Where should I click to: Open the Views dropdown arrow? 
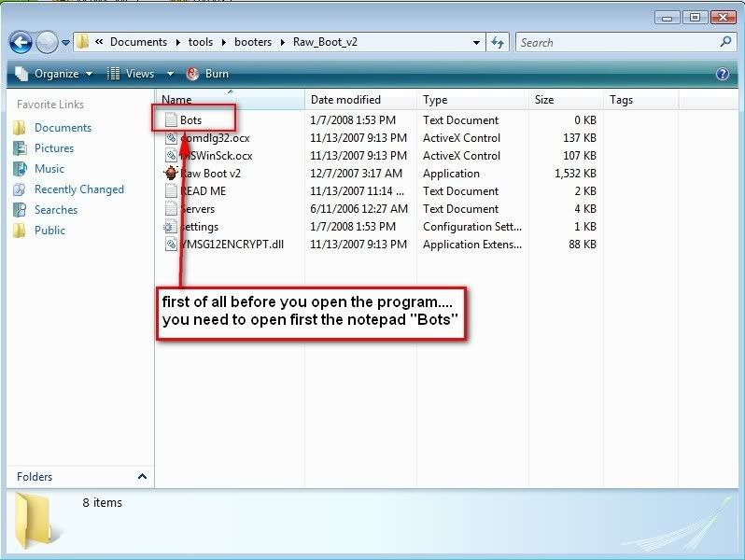pyautogui.click(x=170, y=74)
